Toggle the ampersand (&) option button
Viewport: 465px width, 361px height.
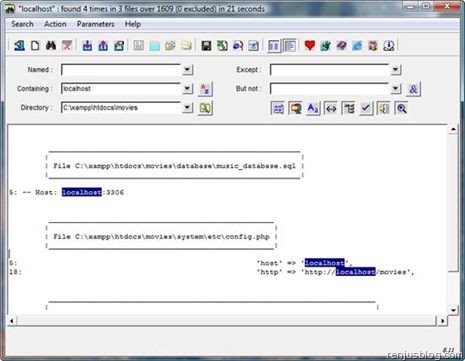click(x=413, y=89)
